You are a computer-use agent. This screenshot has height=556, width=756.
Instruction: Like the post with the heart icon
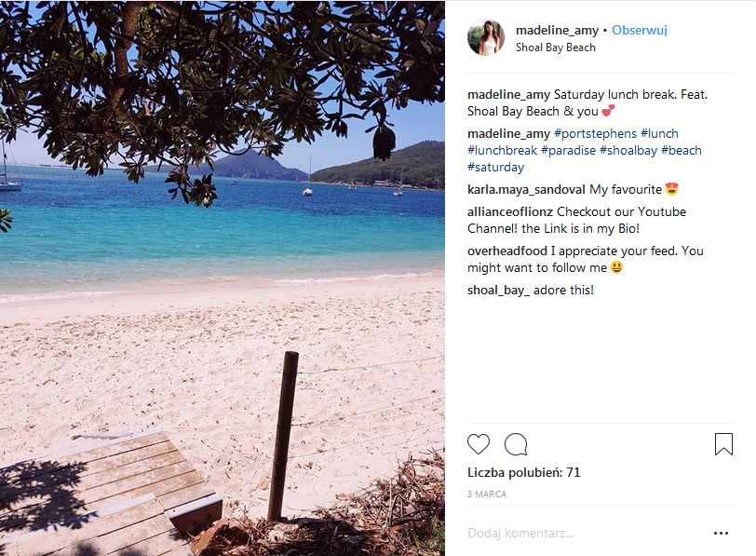(x=479, y=444)
